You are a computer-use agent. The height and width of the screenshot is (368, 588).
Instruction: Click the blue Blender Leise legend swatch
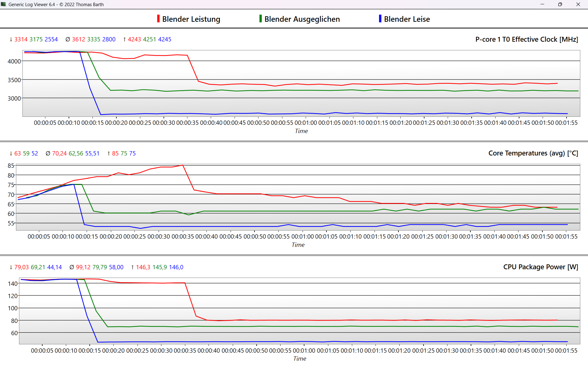click(x=380, y=19)
